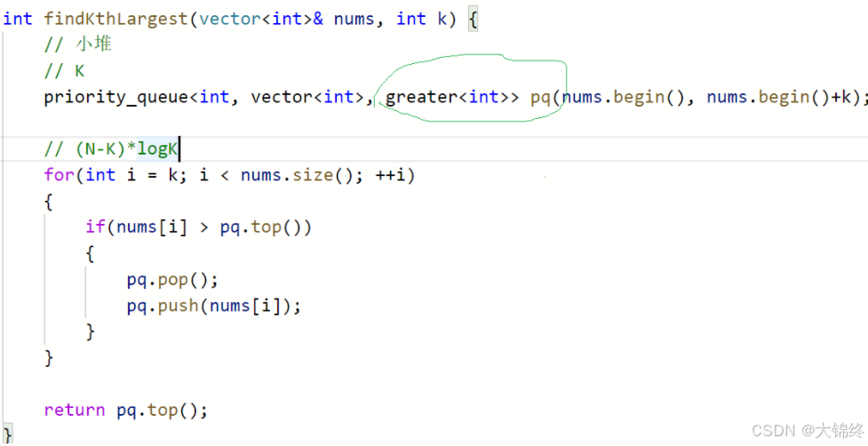
Task: Click the "// (N-K)*logK" comment
Action: tap(112, 149)
